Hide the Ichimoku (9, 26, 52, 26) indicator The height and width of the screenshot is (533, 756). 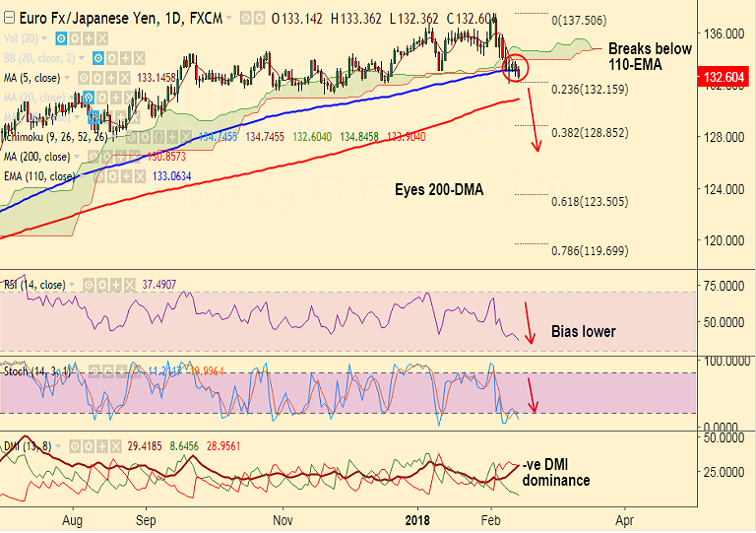click(132, 137)
